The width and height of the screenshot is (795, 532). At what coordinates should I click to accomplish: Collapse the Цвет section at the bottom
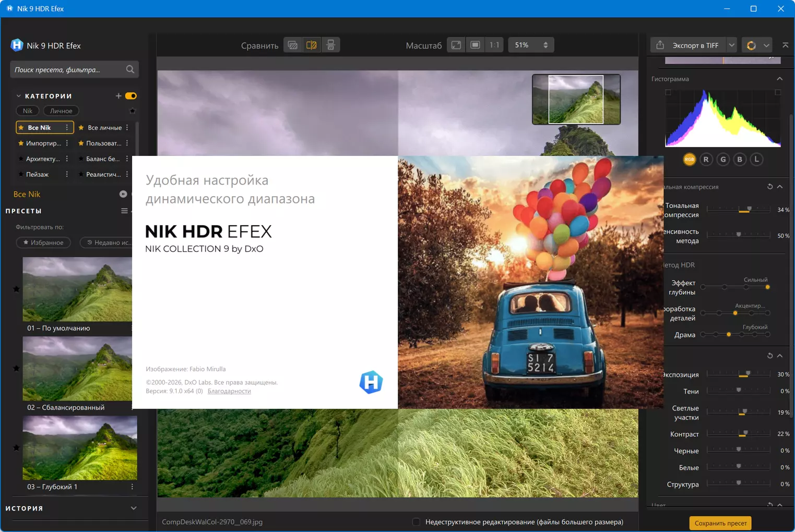[x=780, y=505]
